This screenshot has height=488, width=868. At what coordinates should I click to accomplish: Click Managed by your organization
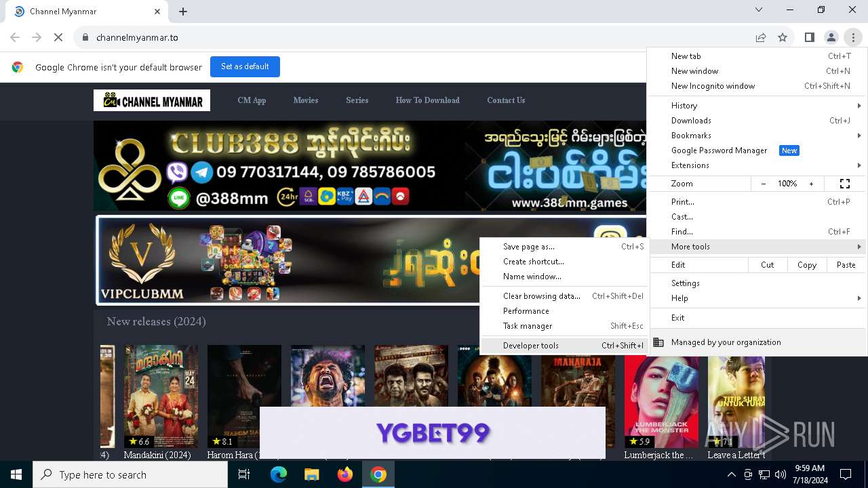[x=758, y=342]
